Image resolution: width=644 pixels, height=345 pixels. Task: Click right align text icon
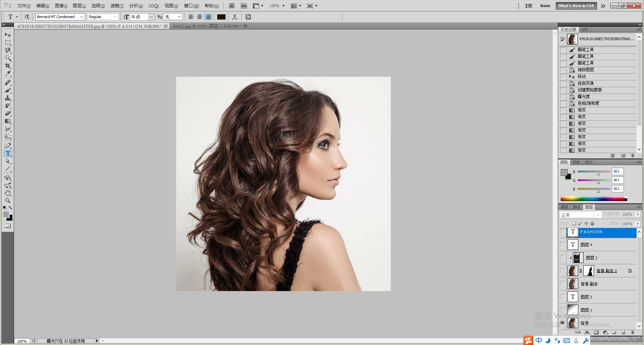point(208,17)
